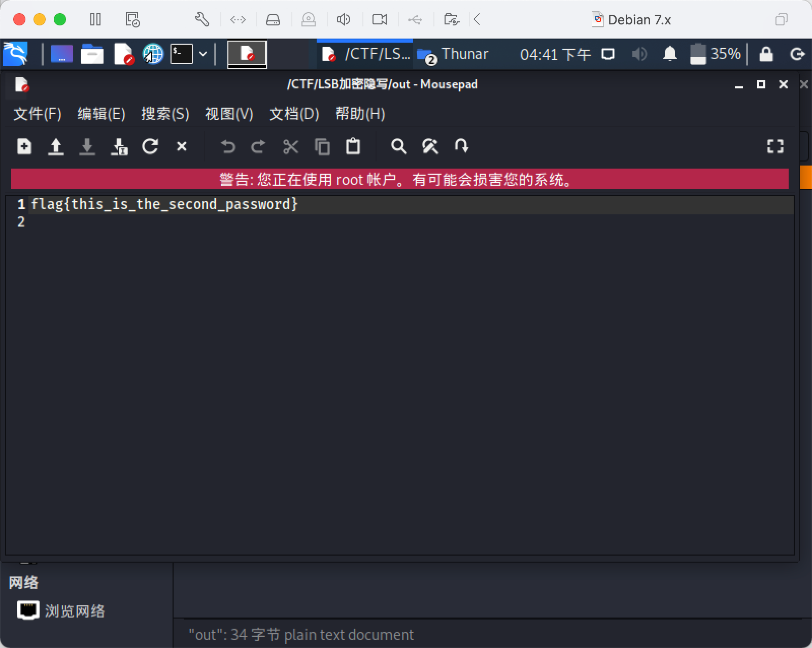Launch the file manager from panel
812x648 pixels.
[x=92, y=54]
